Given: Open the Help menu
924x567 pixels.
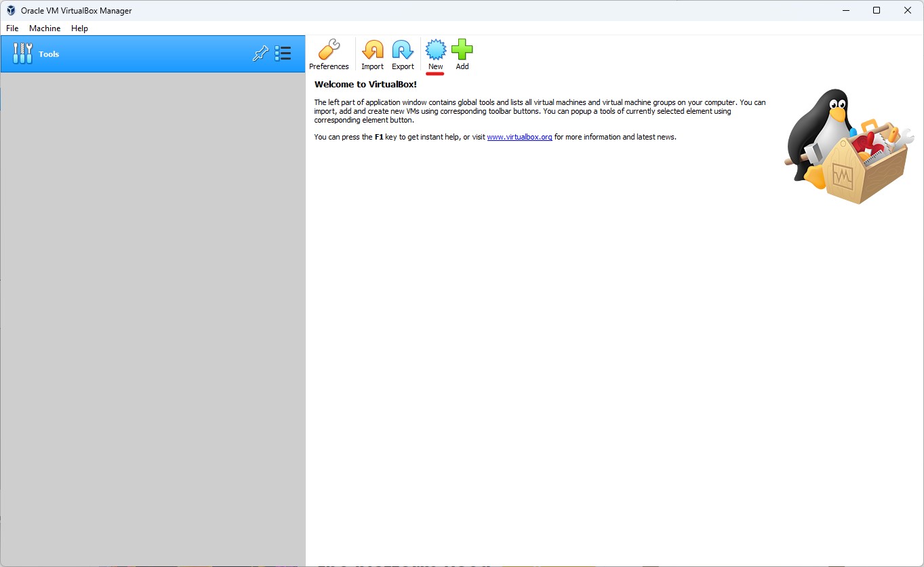Looking at the screenshot, I should [x=79, y=28].
